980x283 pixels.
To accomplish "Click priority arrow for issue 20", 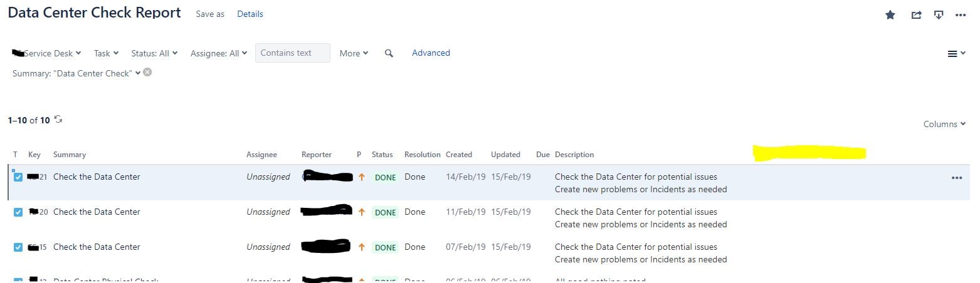I will (362, 212).
